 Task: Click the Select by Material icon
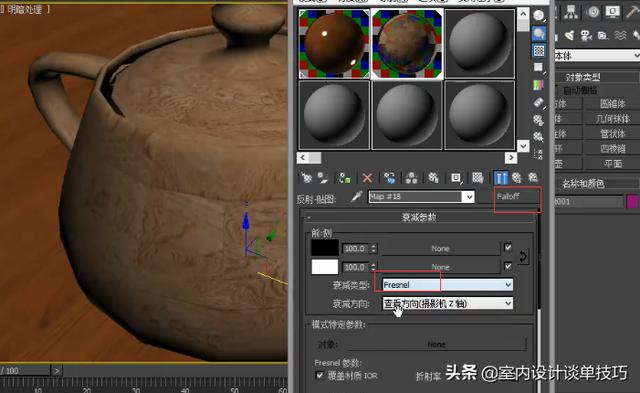pyautogui.click(x=539, y=137)
